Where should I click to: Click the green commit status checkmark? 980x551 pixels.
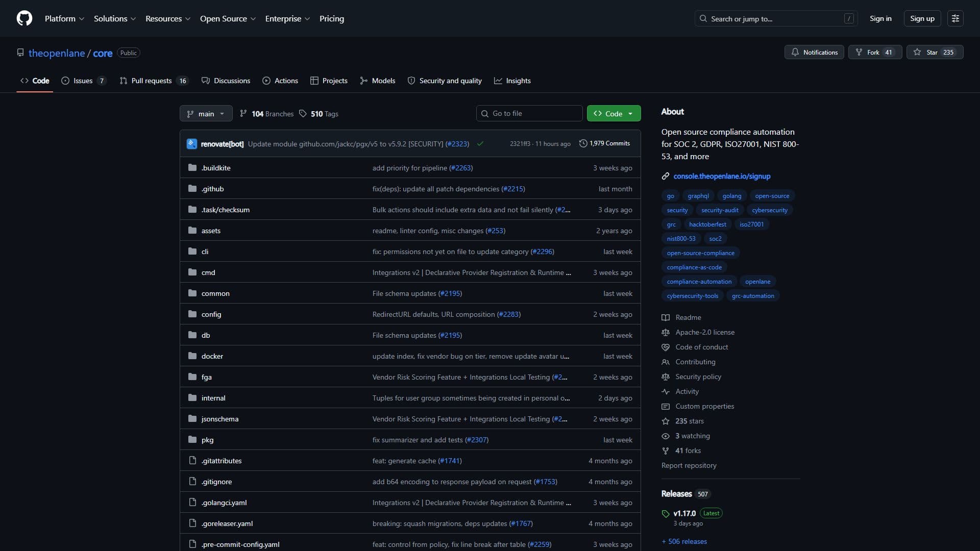pos(480,144)
